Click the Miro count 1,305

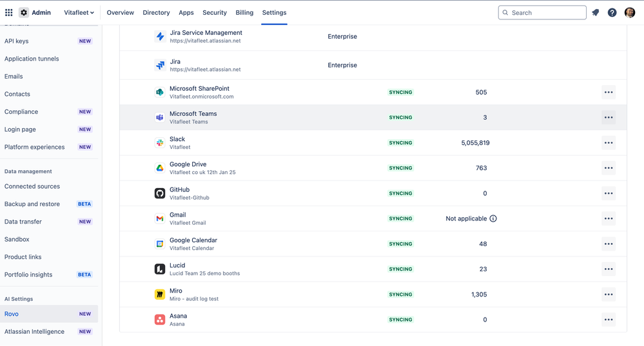479,294
